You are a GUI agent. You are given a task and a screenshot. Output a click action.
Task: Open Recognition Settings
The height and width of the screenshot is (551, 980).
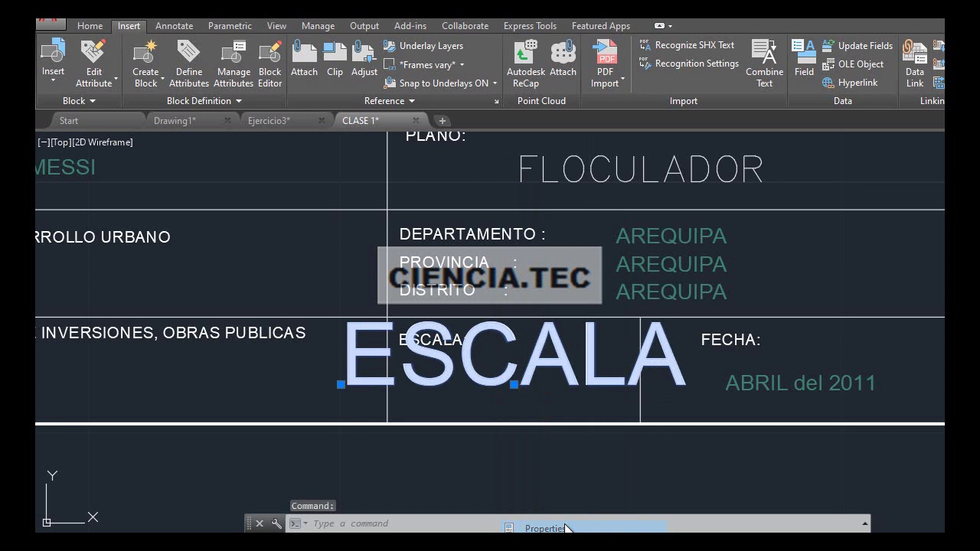(x=689, y=64)
